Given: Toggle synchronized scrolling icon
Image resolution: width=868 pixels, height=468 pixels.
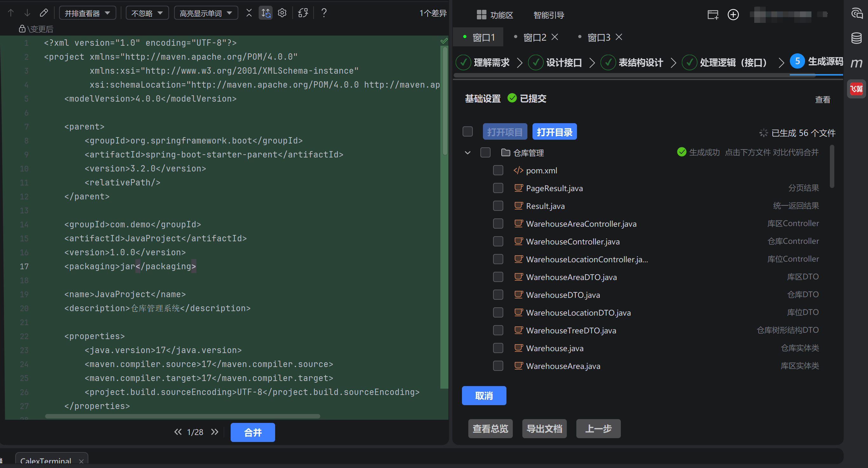Looking at the screenshot, I should [266, 13].
